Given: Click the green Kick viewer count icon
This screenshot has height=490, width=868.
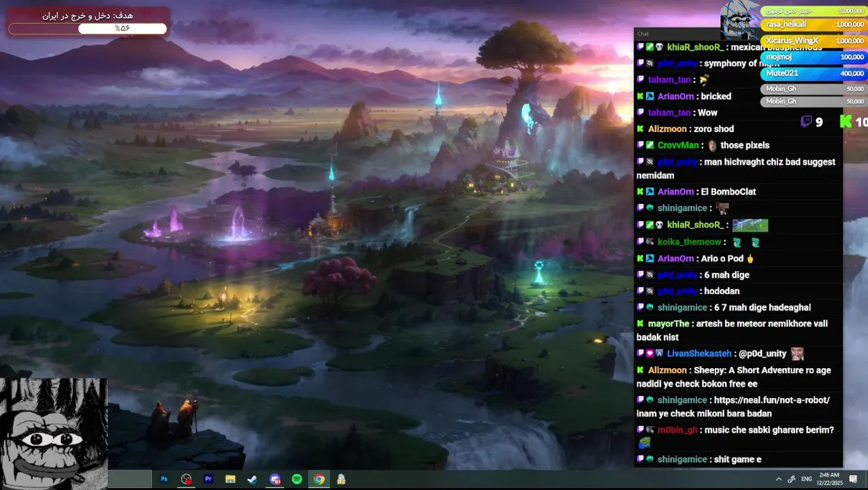Looking at the screenshot, I should pos(846,122).
